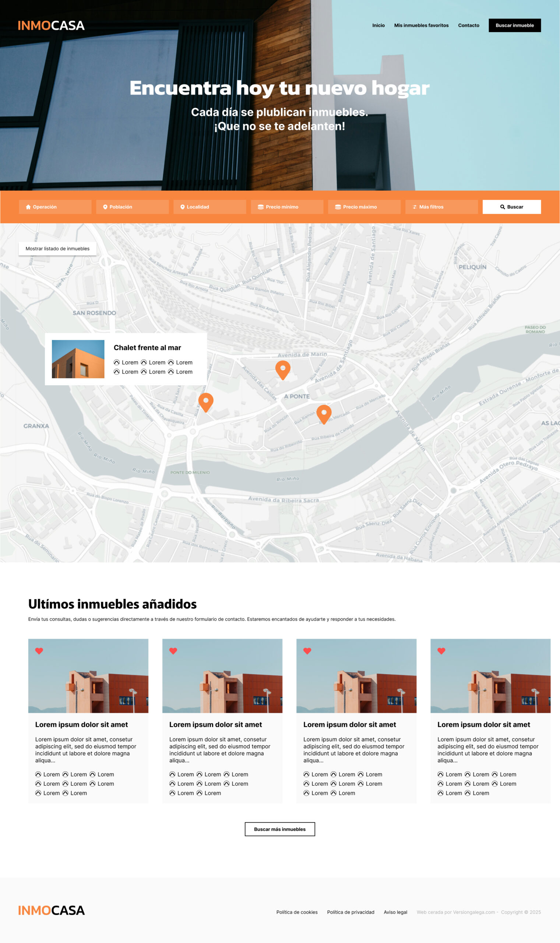
Task: Open the Contacto menu item
Action: point(468,25)
